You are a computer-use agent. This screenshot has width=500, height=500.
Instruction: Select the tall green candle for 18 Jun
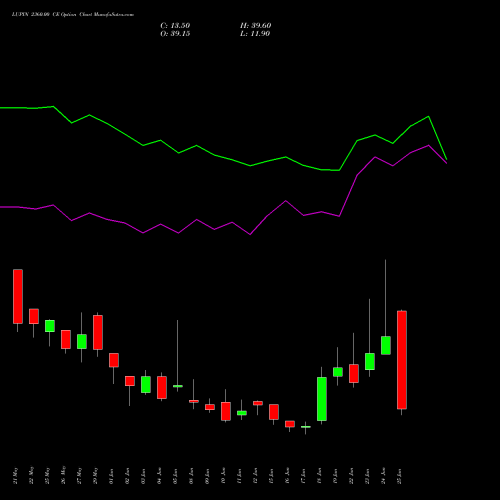[322, 399]
